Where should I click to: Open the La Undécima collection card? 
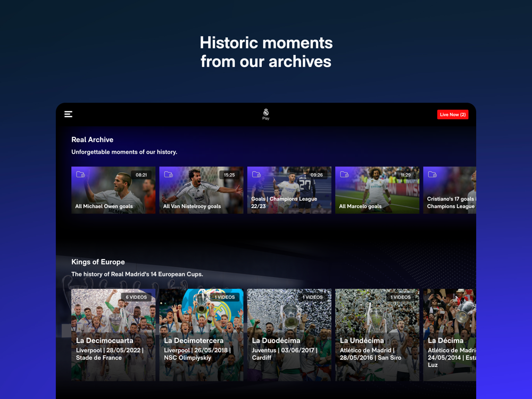377,335
